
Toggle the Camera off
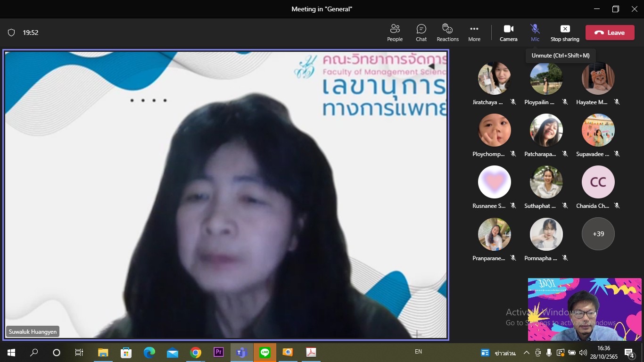508,33
